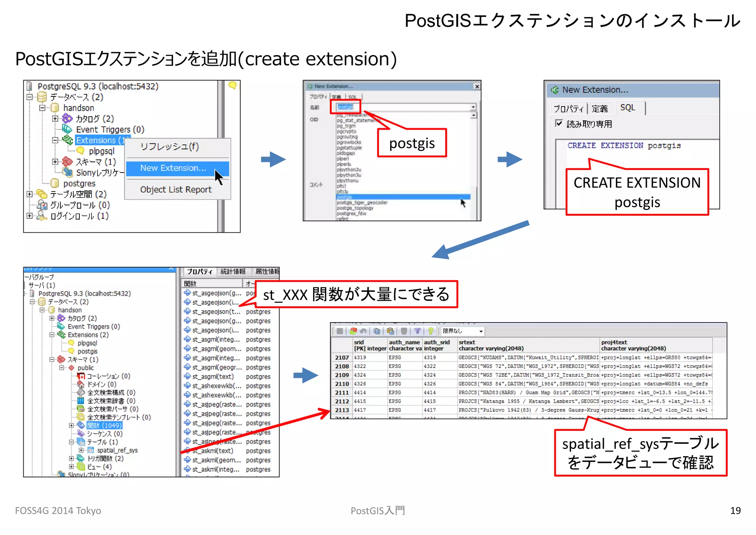Image resolution: width=756 pixels, height=535 pixels.
Task: Collapse handson node in top-left tree
Action: (42, 108)
